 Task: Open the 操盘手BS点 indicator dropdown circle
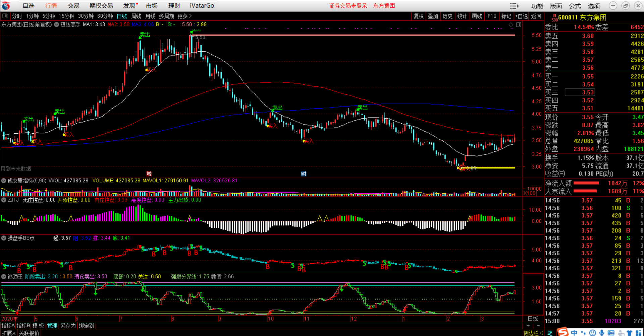tap(4, 238)
